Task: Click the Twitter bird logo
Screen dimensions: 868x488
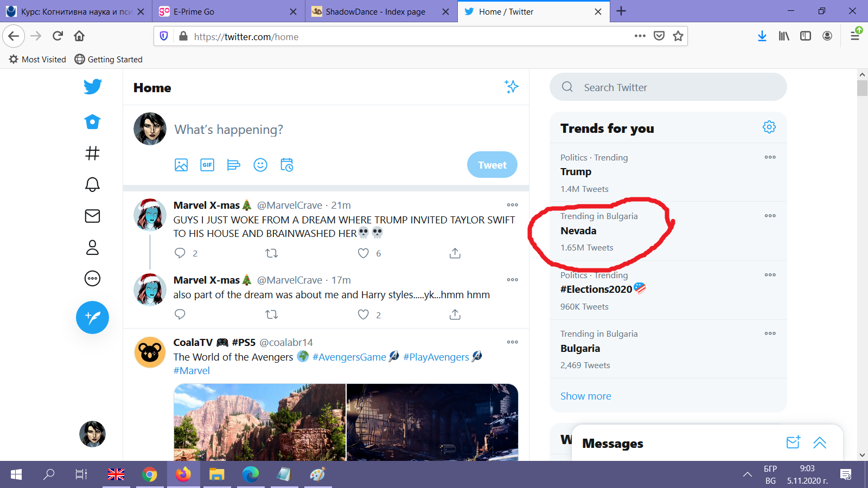Action: point(93,87)
